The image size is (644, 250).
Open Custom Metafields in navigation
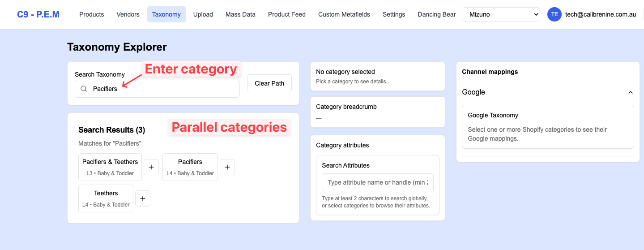344,14
